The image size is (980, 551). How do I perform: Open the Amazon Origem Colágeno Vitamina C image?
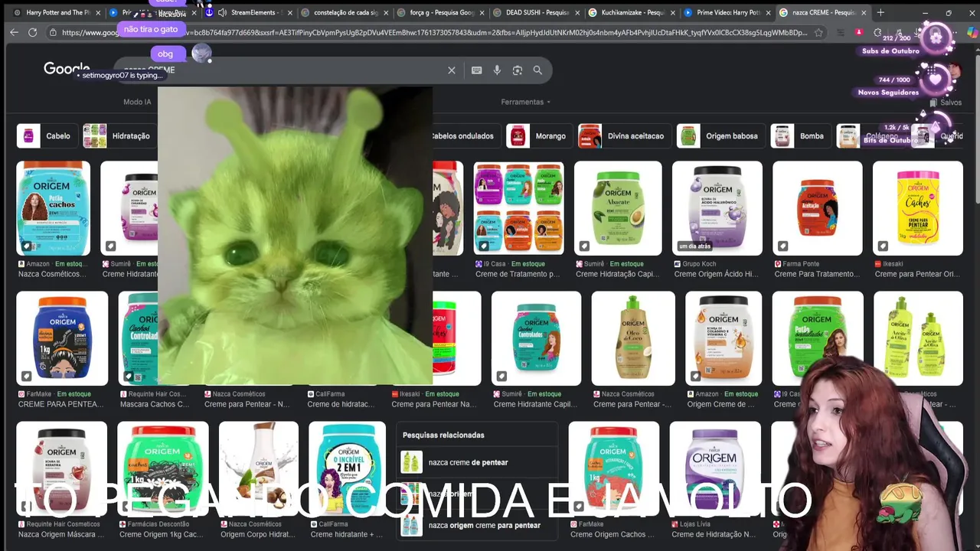pyautogui.click(x=724, y=338)
